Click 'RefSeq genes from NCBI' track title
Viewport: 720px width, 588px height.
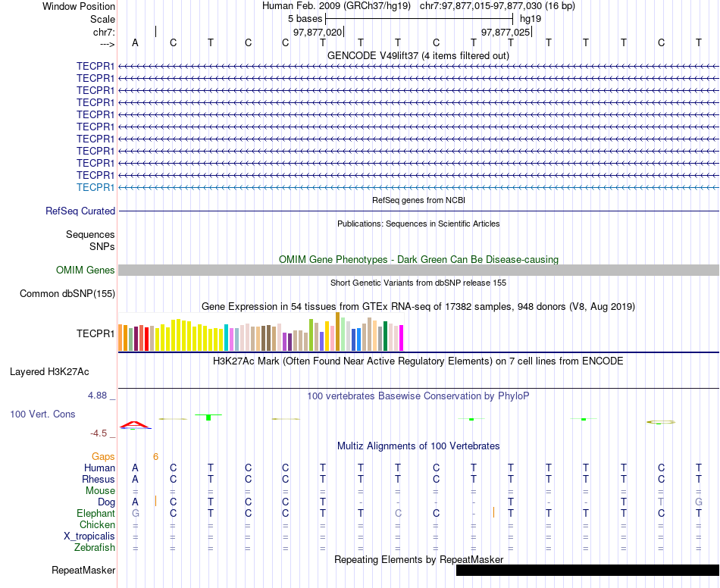419,200
